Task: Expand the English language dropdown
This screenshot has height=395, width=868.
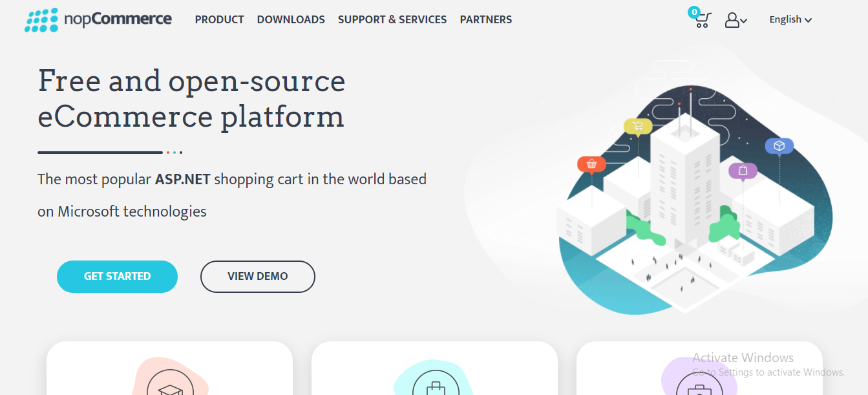Action: click(x=790, y=20)
